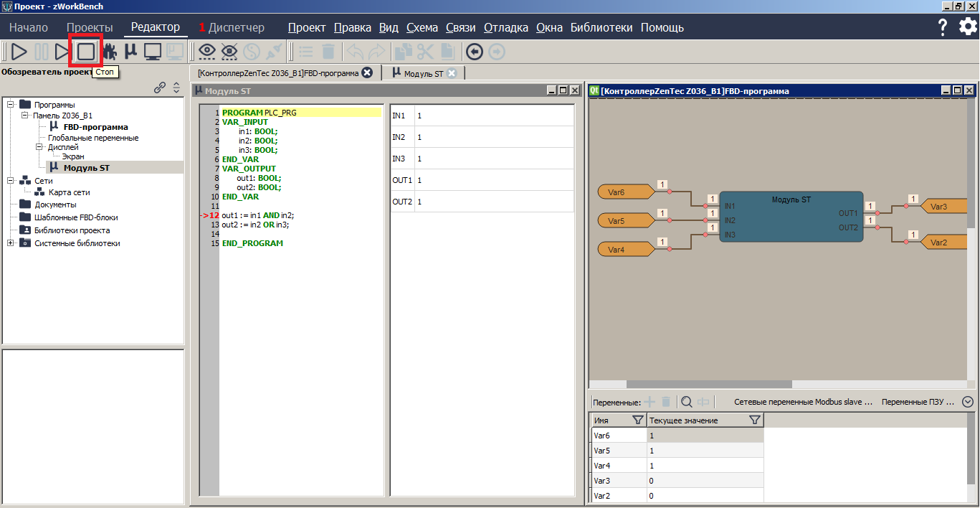Click the bug debug icon in toolbar

pyautogui.click(x=109, y=51)
